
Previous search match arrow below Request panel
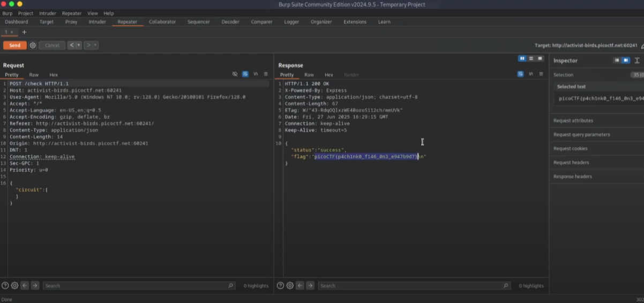click(25, 286)
